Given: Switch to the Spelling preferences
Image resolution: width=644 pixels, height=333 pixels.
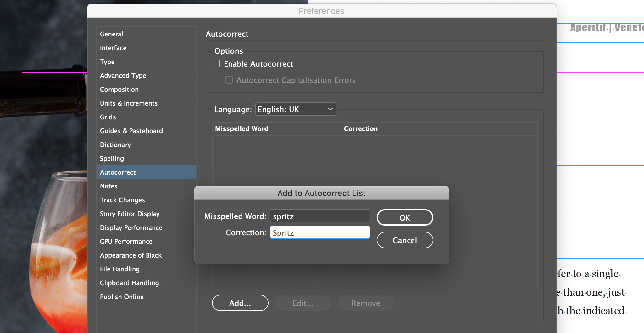Looking at the screenshot, I should pos(112,158).
